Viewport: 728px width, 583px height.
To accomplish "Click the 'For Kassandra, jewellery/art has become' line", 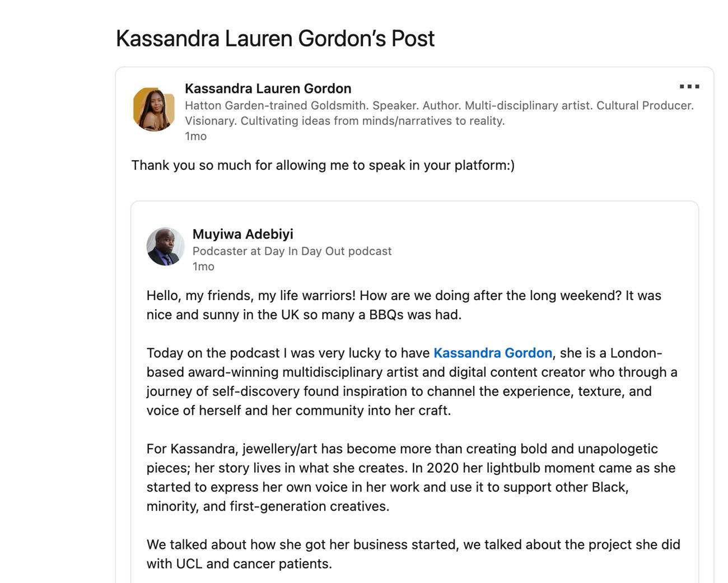I will (x=402, y=449).
